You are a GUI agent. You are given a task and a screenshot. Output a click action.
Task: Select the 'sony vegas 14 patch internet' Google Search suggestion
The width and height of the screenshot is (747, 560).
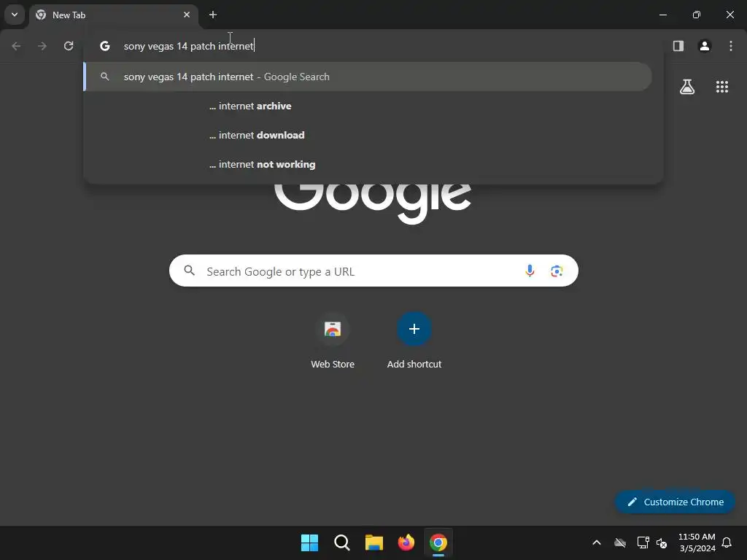click(368, 77)
